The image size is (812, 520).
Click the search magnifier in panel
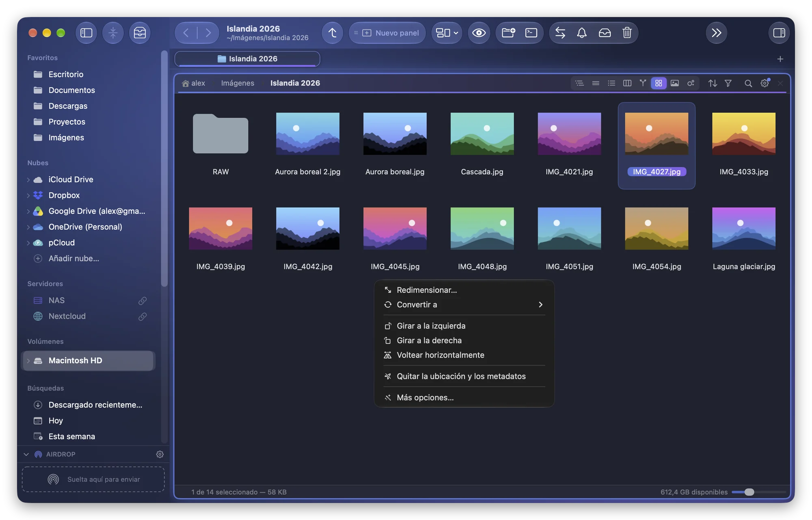(748, 83)
